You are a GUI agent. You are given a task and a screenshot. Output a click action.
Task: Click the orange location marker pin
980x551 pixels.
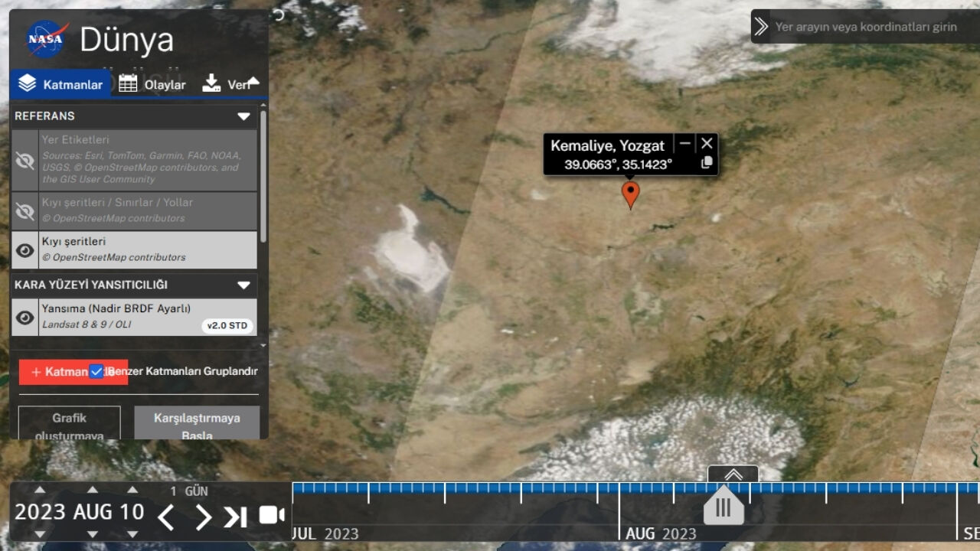[630, 194]
